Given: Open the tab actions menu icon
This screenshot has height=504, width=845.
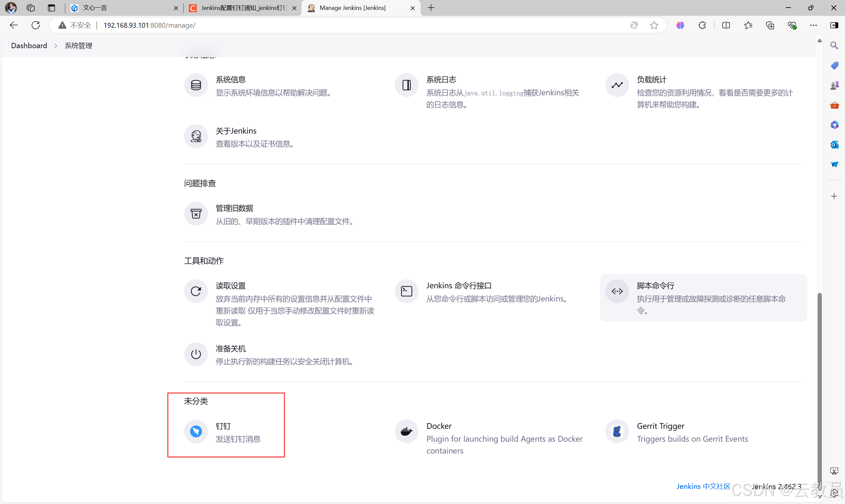Looking at the screenshot, I should pos(51,8).
